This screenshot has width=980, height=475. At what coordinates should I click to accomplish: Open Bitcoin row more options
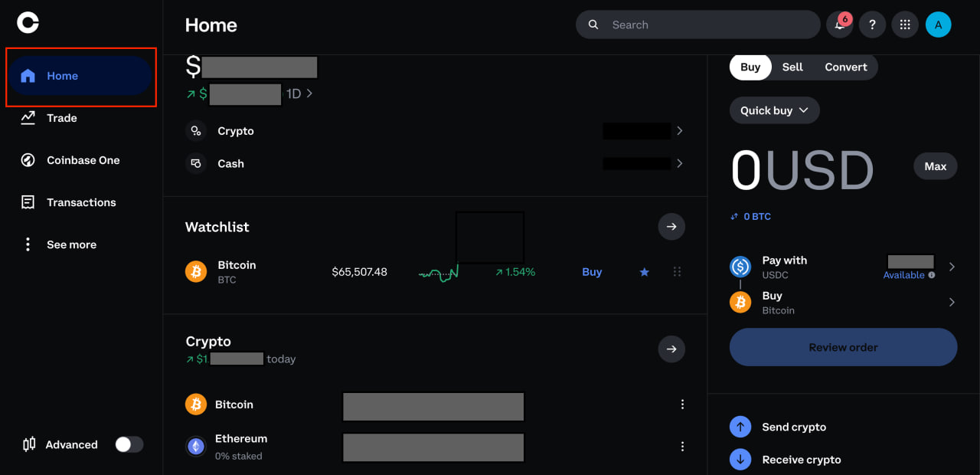[682, 405]
